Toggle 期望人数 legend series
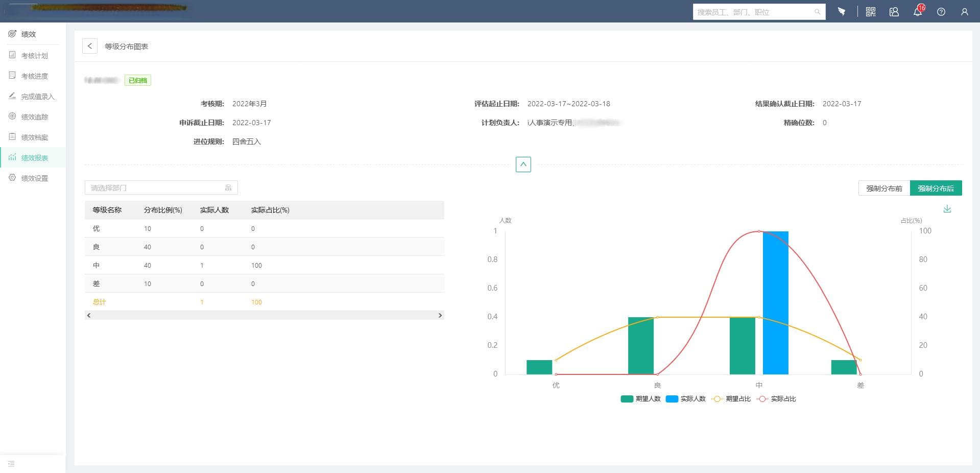The width and height of the screenshot is (980, 473). (640, 399)
